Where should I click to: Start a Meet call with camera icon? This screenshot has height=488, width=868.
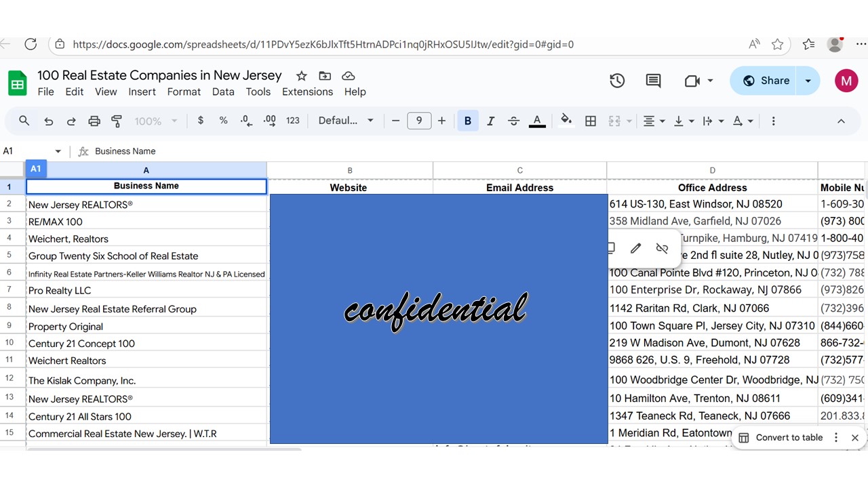[692, 81]
